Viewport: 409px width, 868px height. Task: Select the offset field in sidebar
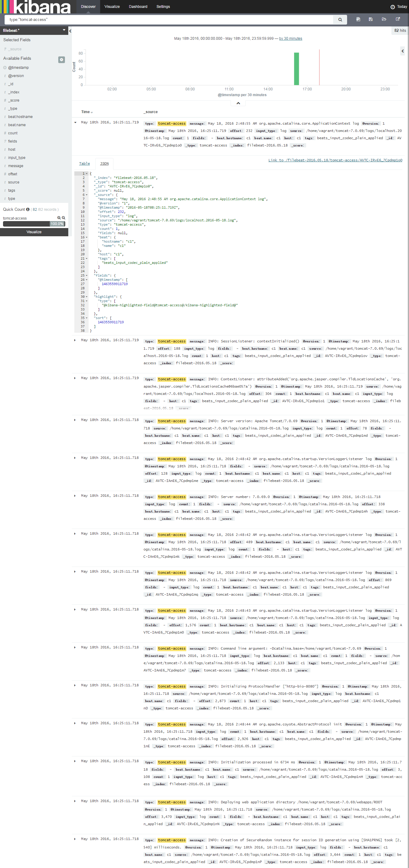12,174
